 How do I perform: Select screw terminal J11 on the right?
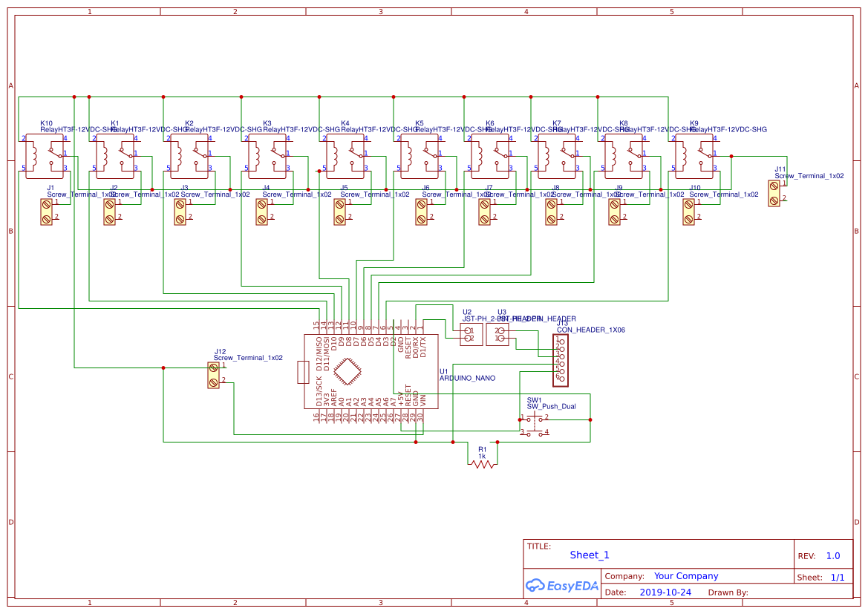tap(772, 192)
